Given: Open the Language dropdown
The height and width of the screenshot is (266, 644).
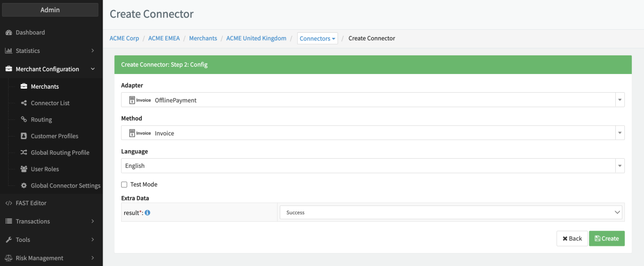Looking at the screenshot, I should click(x=372, y=166).
